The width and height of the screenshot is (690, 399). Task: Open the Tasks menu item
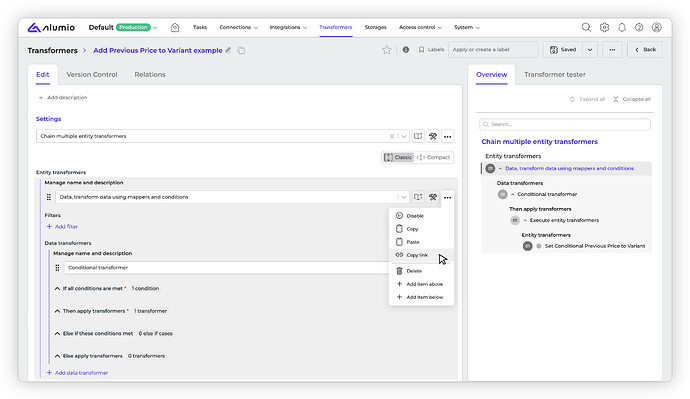pos(200,27)
